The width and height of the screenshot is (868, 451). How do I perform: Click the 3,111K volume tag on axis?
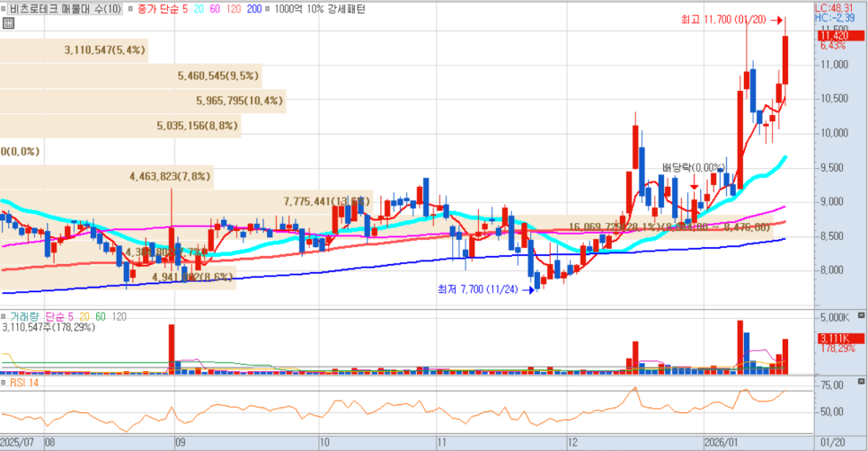pos(840,338)
